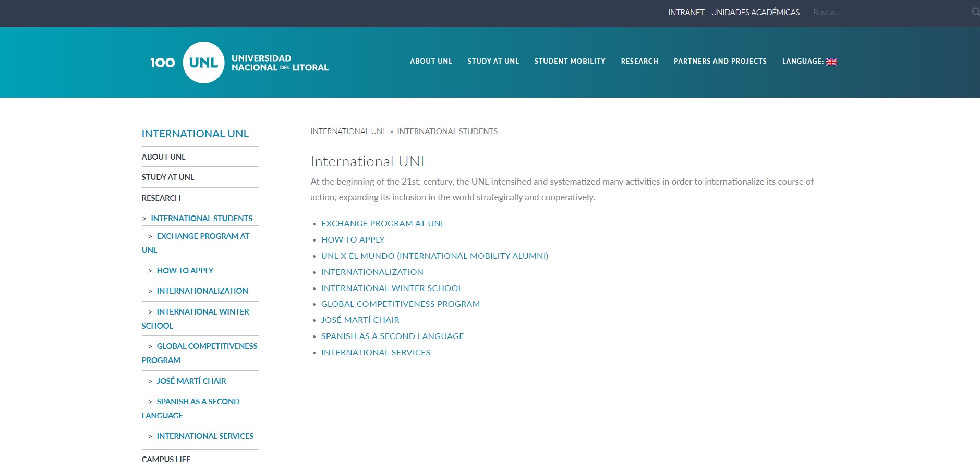The width and height of the screenshot is (980, 469).
Task: Collapse International Students sidebar section
Action: click(201, 218)
